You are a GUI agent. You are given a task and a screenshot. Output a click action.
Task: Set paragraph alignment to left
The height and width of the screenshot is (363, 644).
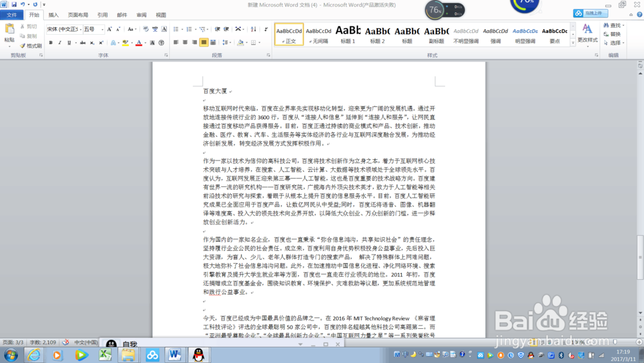(x=176, y=43)
